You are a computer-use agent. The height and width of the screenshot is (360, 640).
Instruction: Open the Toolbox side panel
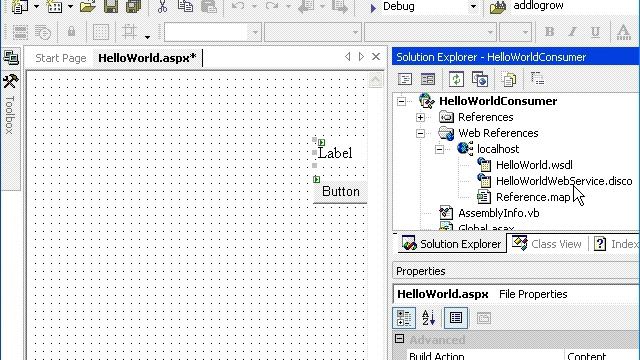coord(11,106)
